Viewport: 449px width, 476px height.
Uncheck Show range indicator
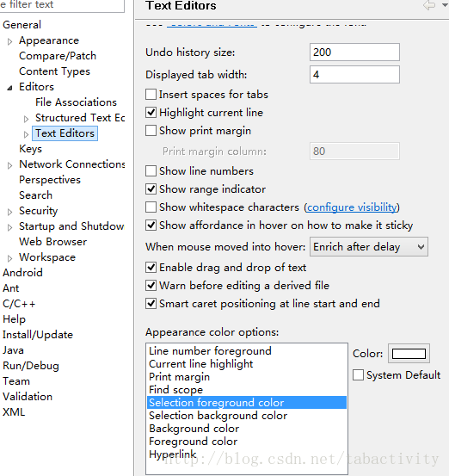(x=151, y=189)
